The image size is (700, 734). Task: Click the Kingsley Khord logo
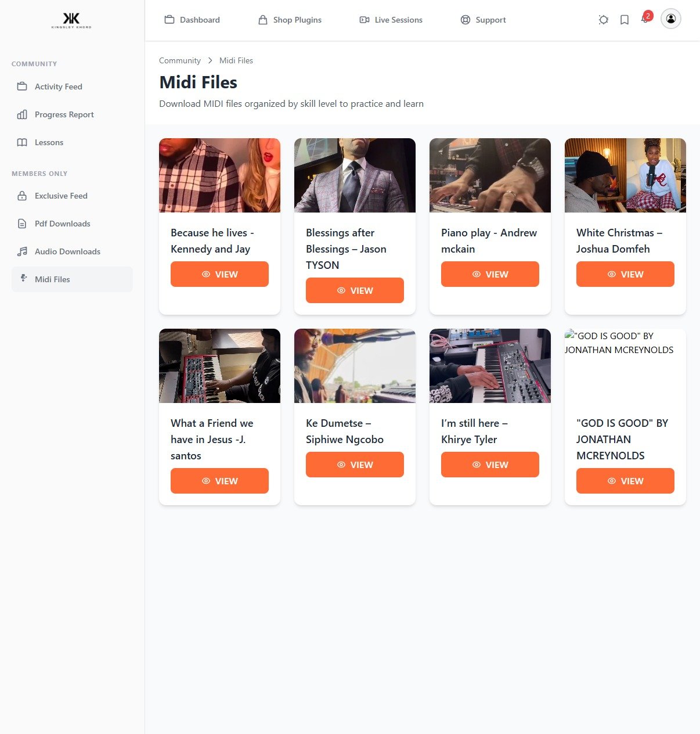(x=71, y=20)
